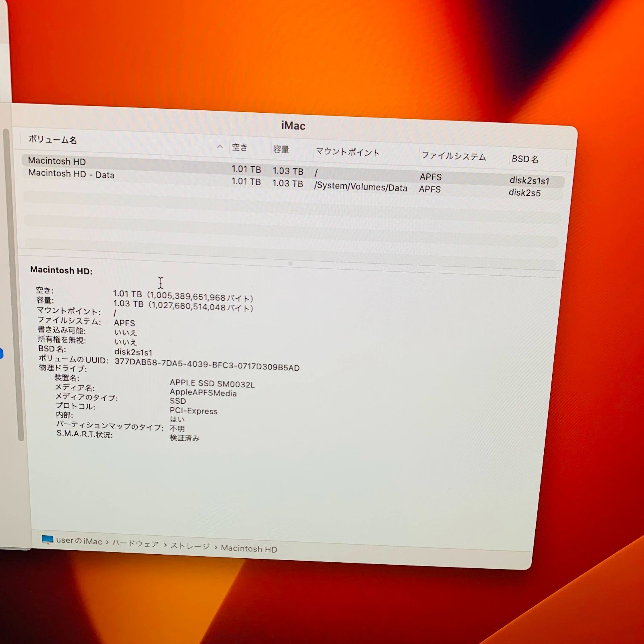Screen dimensions: 644x644
Task: Click AppleAPFSMedia media name value
Action: [203, 392]
